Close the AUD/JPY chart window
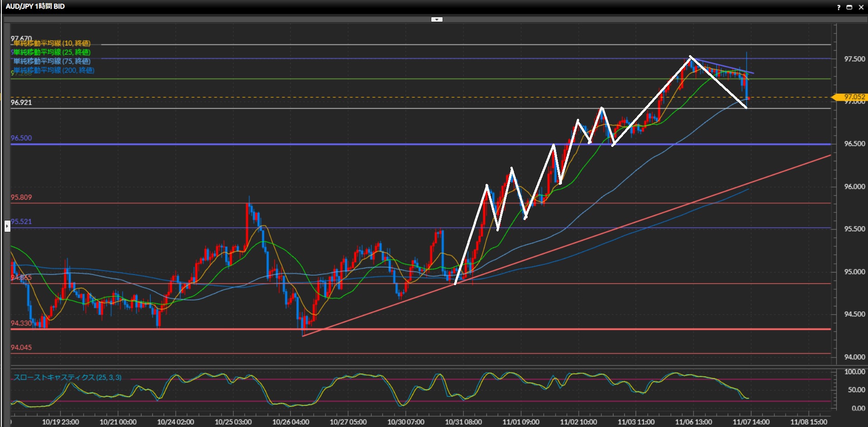868x427 pixels. click(x=860, y=7)
